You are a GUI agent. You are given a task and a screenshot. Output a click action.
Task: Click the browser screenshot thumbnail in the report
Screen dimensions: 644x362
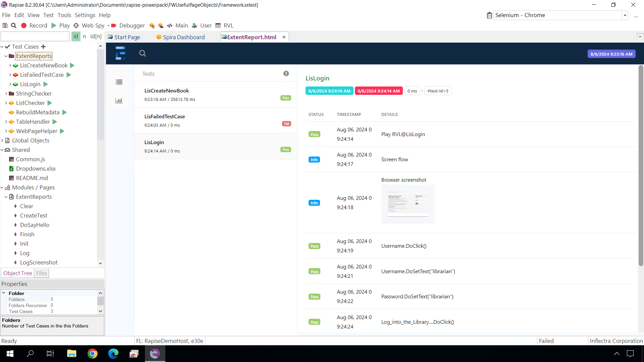[408, 204]
